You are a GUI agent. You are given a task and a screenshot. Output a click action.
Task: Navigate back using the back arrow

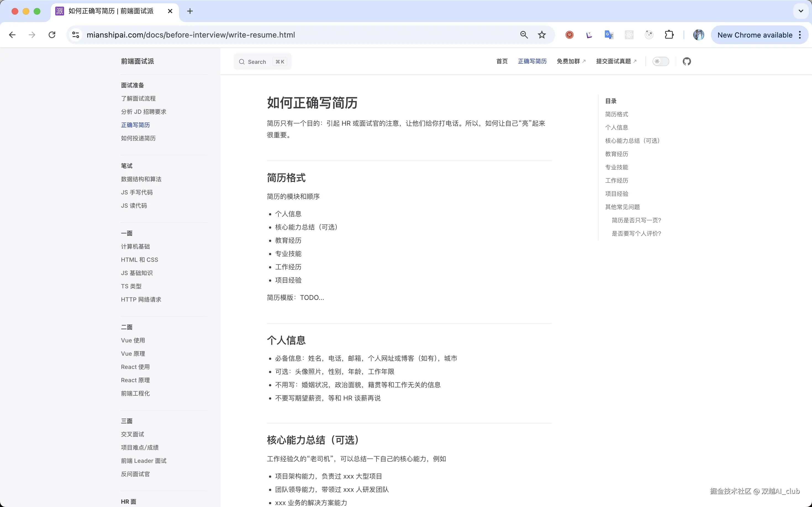coord(12,35)
